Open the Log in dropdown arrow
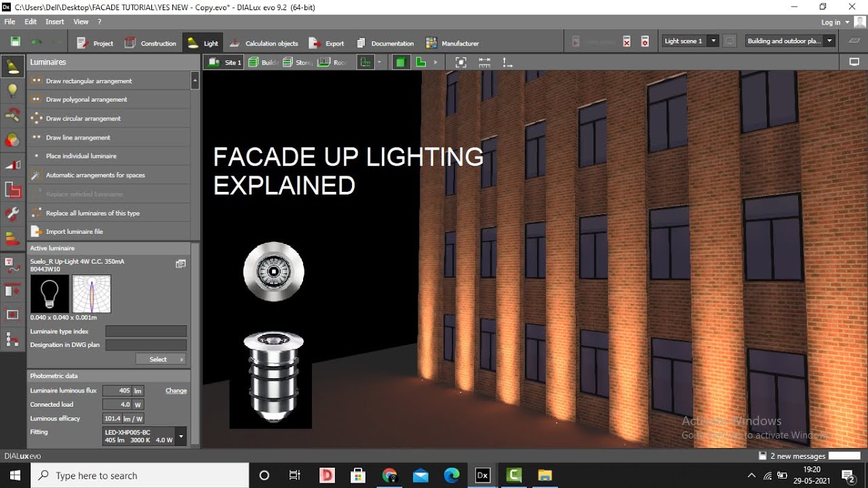 (847, 22)
